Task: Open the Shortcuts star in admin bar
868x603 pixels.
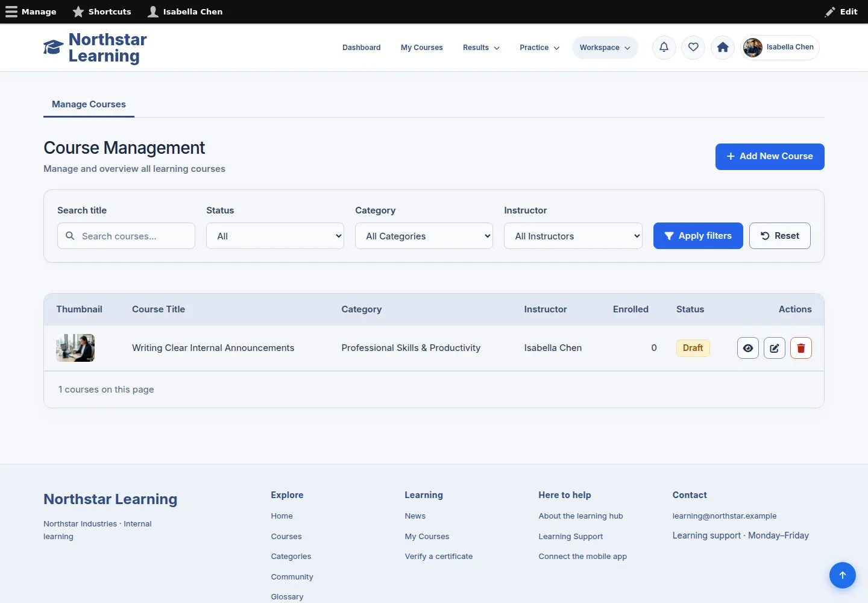Action: pos(102,11)
